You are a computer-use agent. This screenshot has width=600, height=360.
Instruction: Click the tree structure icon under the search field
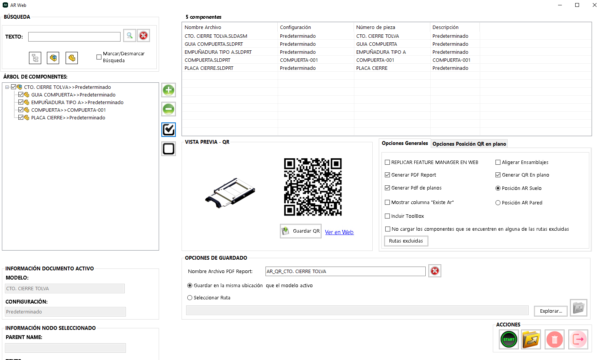(35, 58)
